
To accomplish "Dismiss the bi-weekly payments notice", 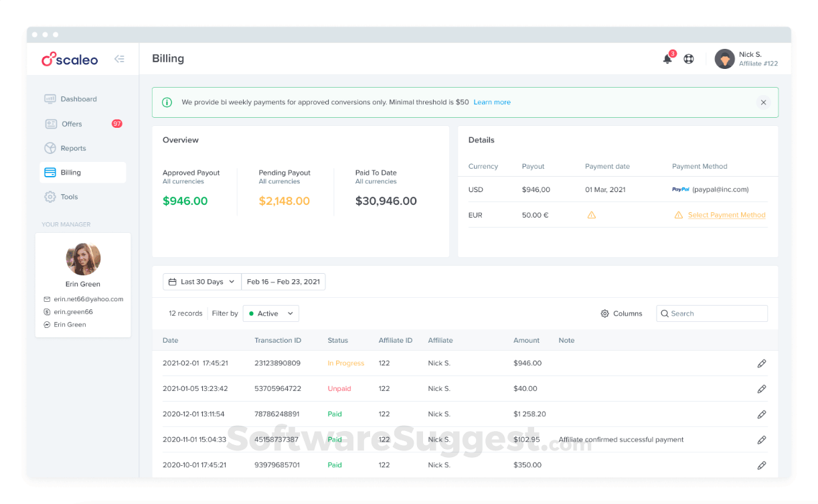I will click(x=763, y=102).
